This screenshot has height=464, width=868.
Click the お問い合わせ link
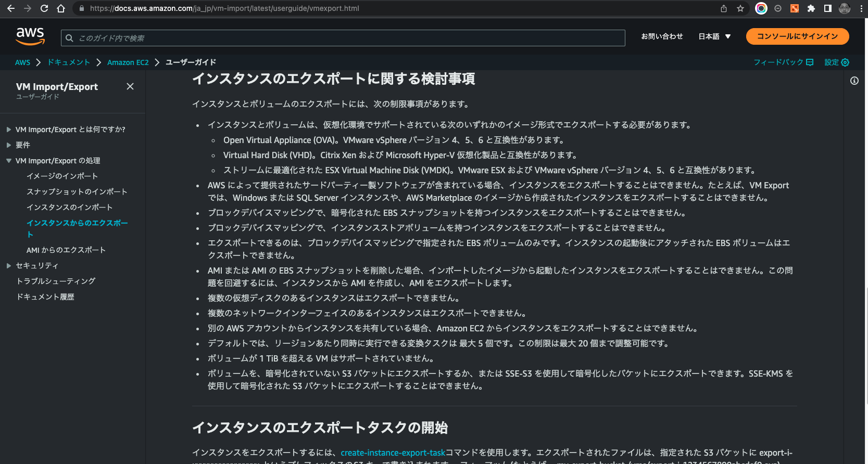662,36
